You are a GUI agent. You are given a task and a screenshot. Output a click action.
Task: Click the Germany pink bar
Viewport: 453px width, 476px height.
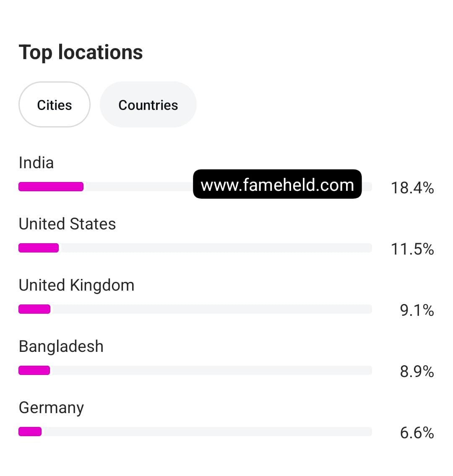pyautogui.click(x=30, y=432)
